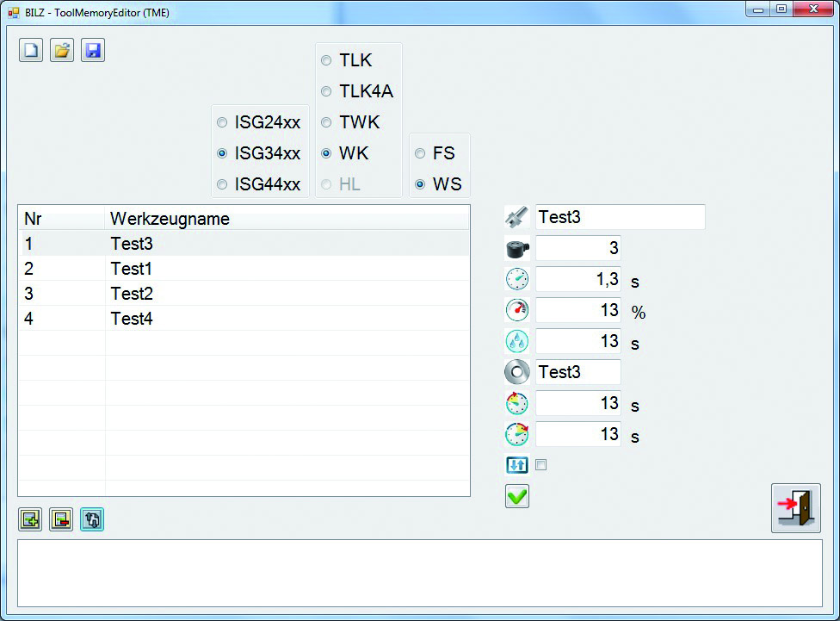Confirm with the green checkmark button
The height and width of the screenshot is (621, 840).
click(516, 496)
